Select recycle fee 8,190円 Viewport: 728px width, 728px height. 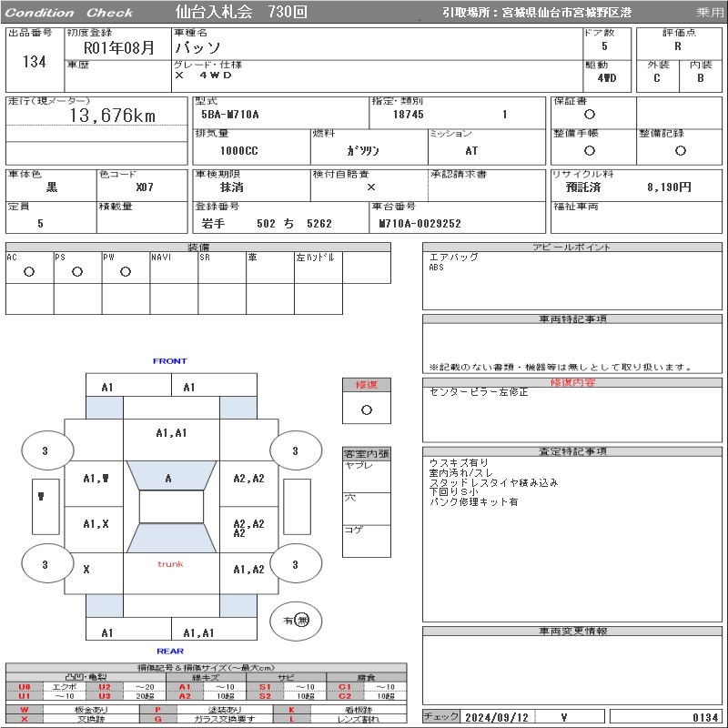click(669, 187)
